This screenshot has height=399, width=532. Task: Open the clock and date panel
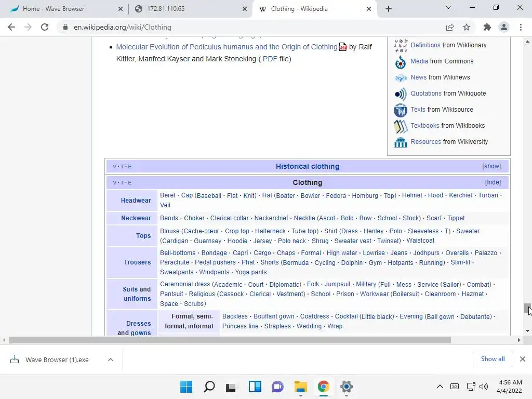[x=509, y=387]
